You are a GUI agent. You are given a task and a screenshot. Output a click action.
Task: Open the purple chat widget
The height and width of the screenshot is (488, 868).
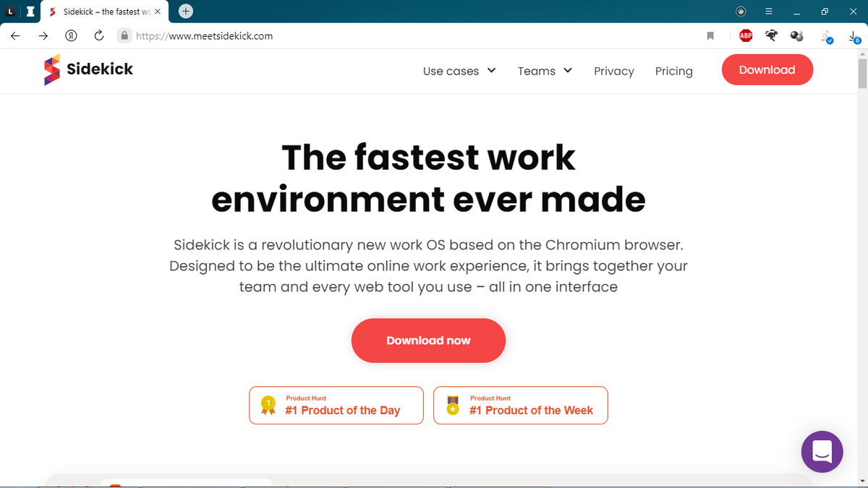click(x=822, y=452)
